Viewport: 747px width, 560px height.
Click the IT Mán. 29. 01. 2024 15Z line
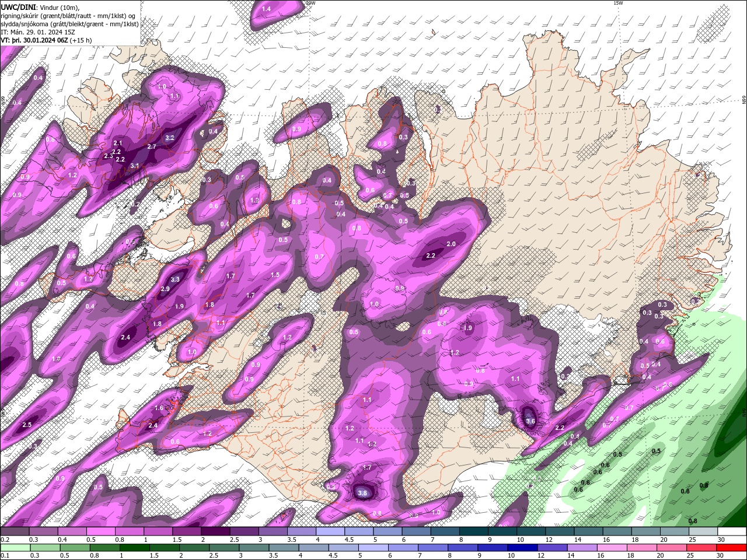point(38,32)
